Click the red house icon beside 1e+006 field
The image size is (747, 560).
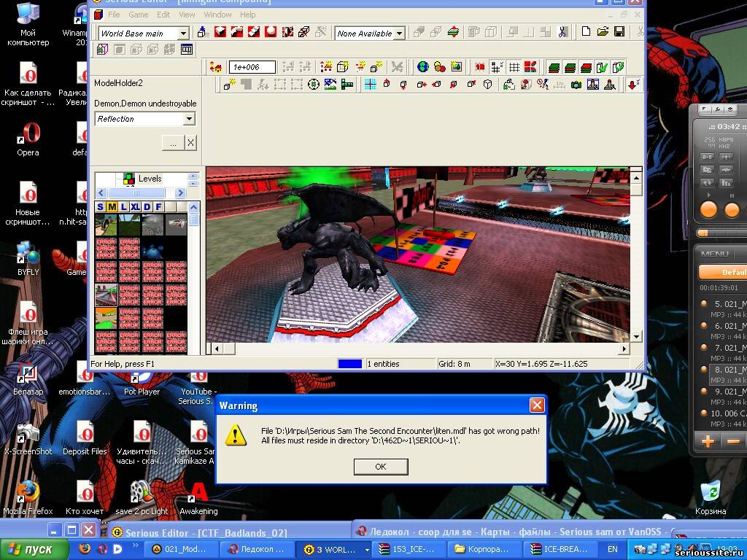[216, 67]
